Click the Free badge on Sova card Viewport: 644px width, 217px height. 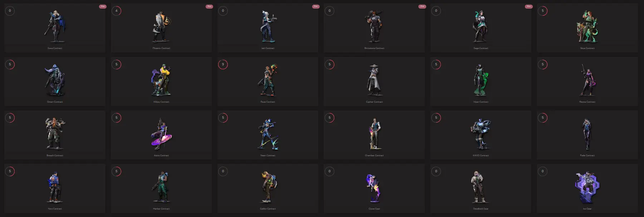coord(103,6)
